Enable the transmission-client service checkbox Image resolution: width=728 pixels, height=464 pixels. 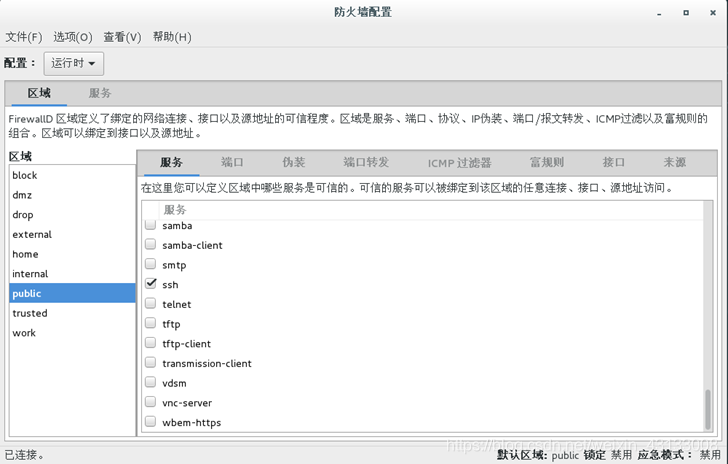[150, 362]
